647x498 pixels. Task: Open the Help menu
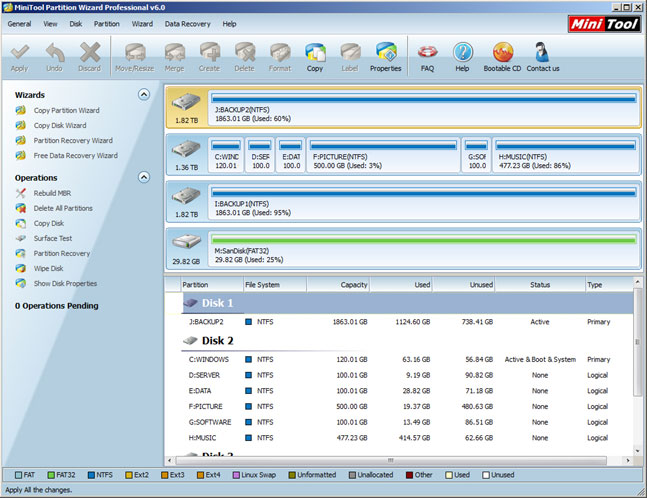(229, 24)
